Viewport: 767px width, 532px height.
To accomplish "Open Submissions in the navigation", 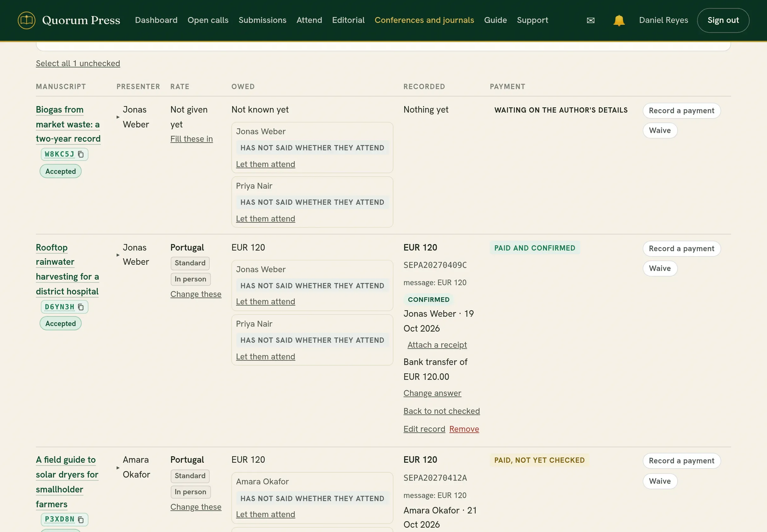I will 262,20.
